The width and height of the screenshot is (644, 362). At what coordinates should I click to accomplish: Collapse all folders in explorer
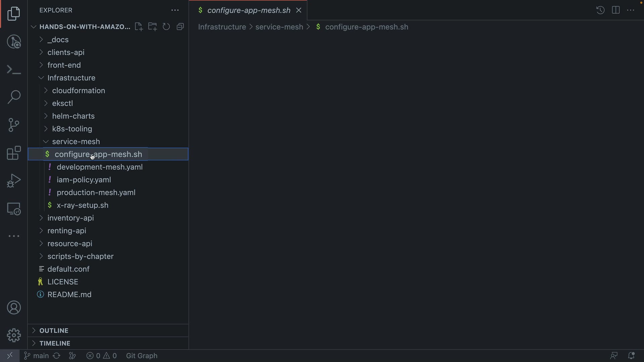tap(180, 27)
